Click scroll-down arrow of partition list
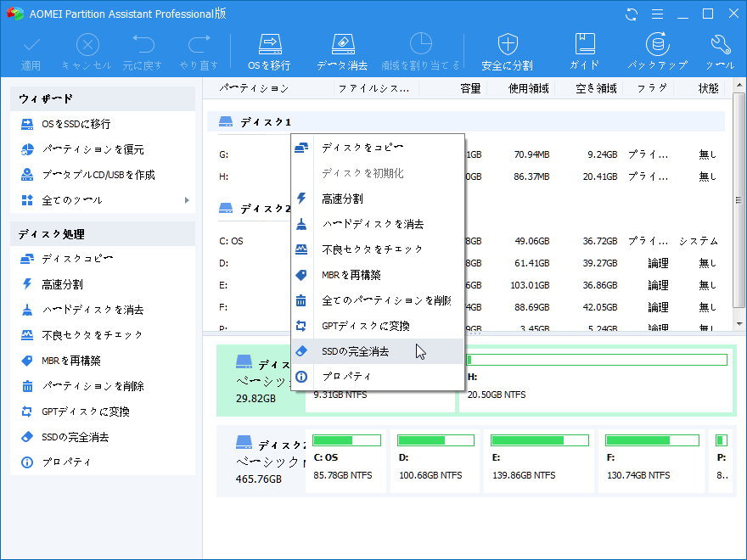This screenshot has width=747, height=560. coord(739,324)
